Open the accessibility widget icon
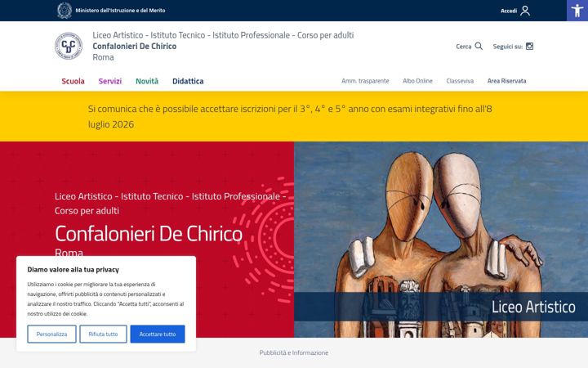Screen dimensions: 588x368 pyautogui.click(x=577, y=10)
